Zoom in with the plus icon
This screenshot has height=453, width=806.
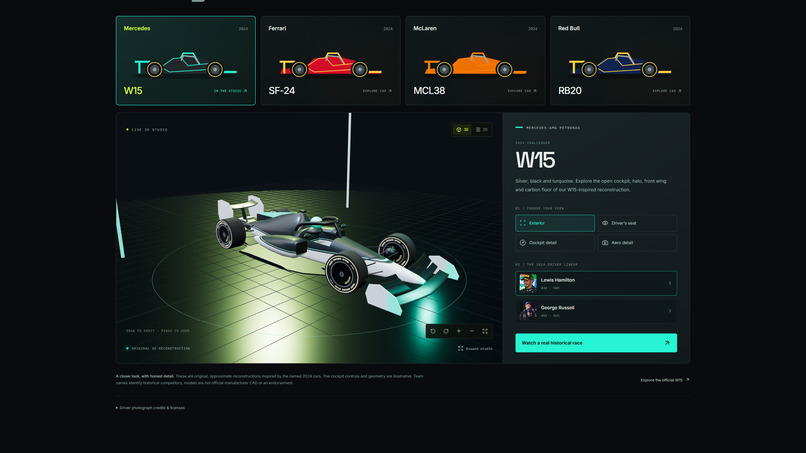[459, 331]
